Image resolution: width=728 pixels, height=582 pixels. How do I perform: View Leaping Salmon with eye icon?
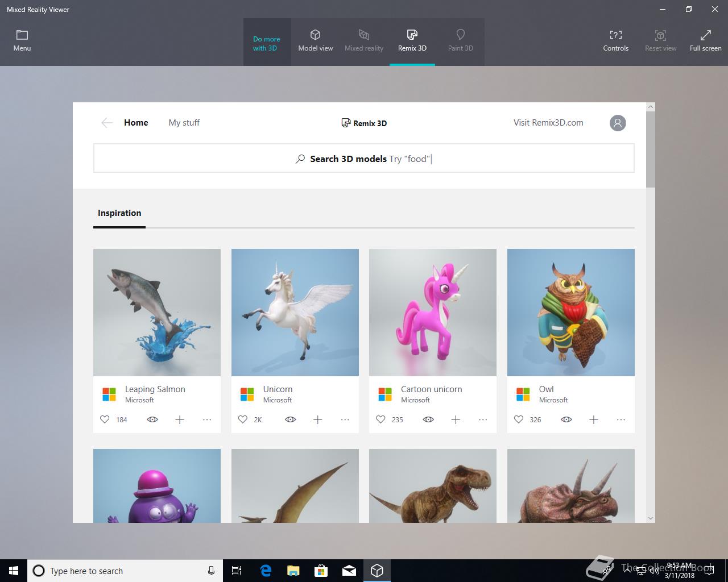click(152, 419)
